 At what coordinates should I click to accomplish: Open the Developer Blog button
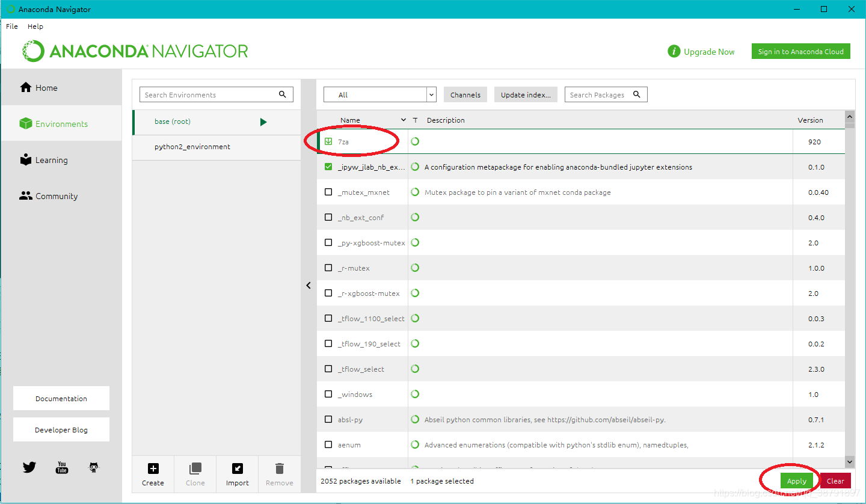[61, 430]
